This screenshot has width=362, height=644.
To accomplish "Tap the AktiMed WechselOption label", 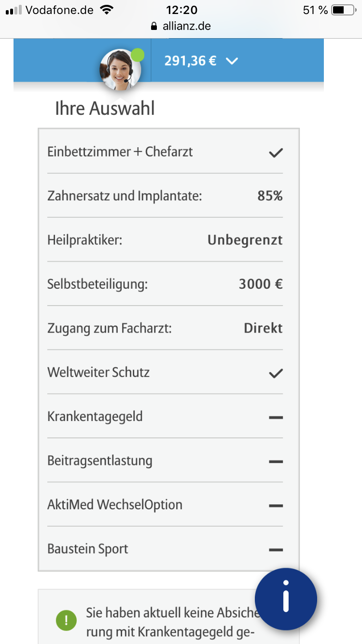I will [115, 505].
